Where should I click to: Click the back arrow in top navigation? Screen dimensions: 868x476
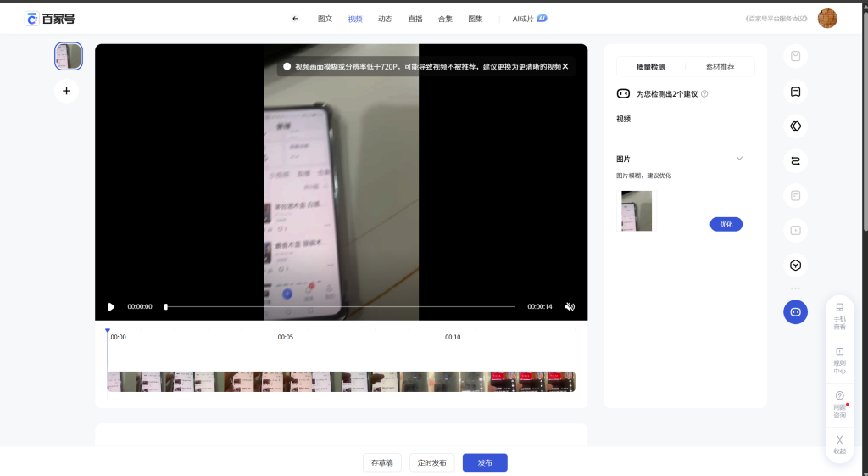[x=295, y=19]
